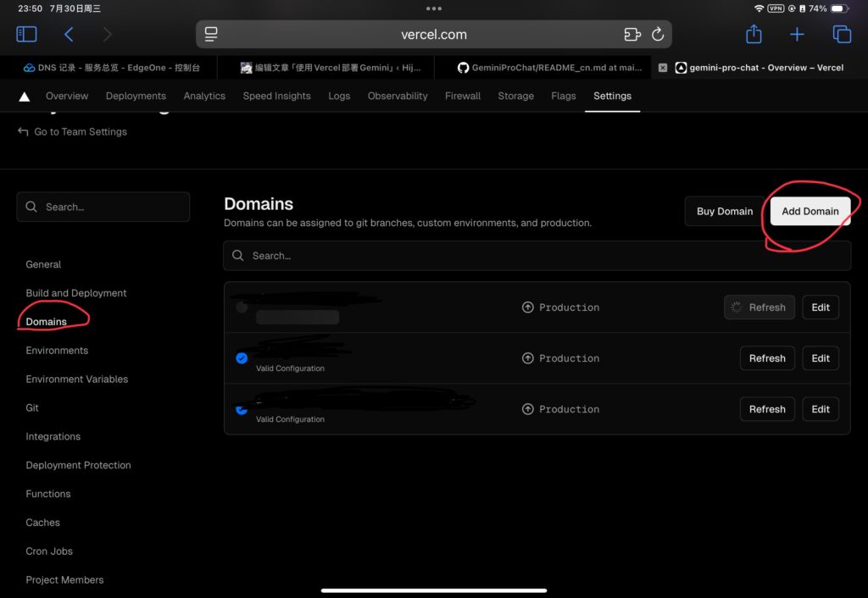Open Git settings section
868x598 pixels.
(32, 407)
